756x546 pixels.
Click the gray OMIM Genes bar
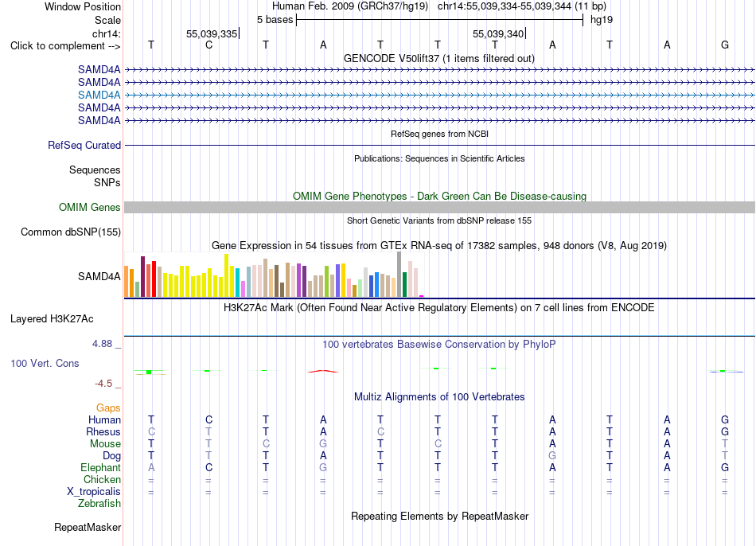[x=439, y=208]
